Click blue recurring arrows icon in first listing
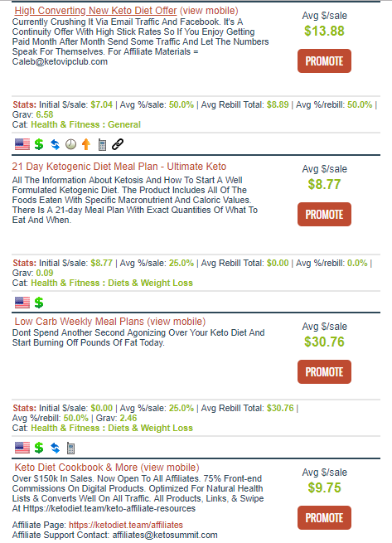Screen dimensions: 392x543 point(55,144)
